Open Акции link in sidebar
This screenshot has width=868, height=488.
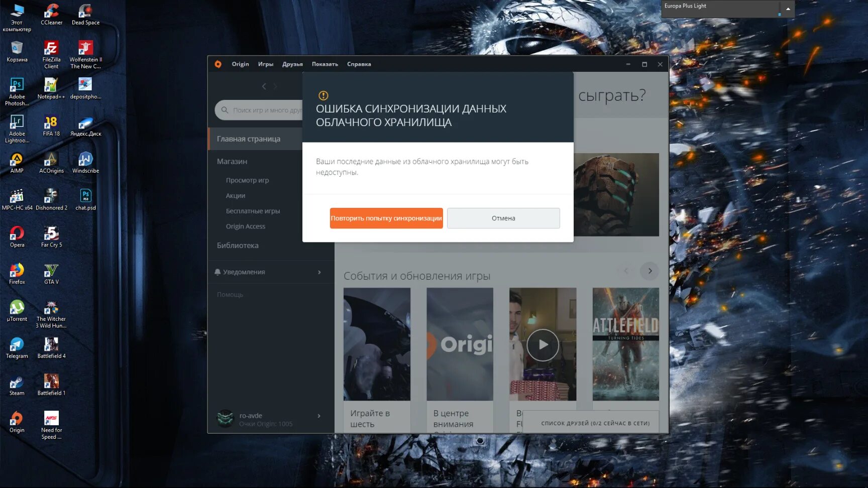coord(236,196)
